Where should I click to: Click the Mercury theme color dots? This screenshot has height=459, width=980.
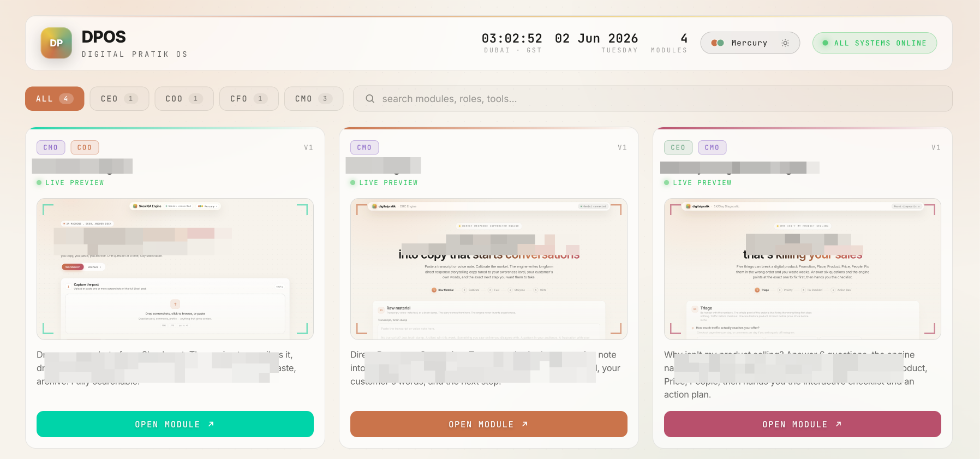point(718,43)
